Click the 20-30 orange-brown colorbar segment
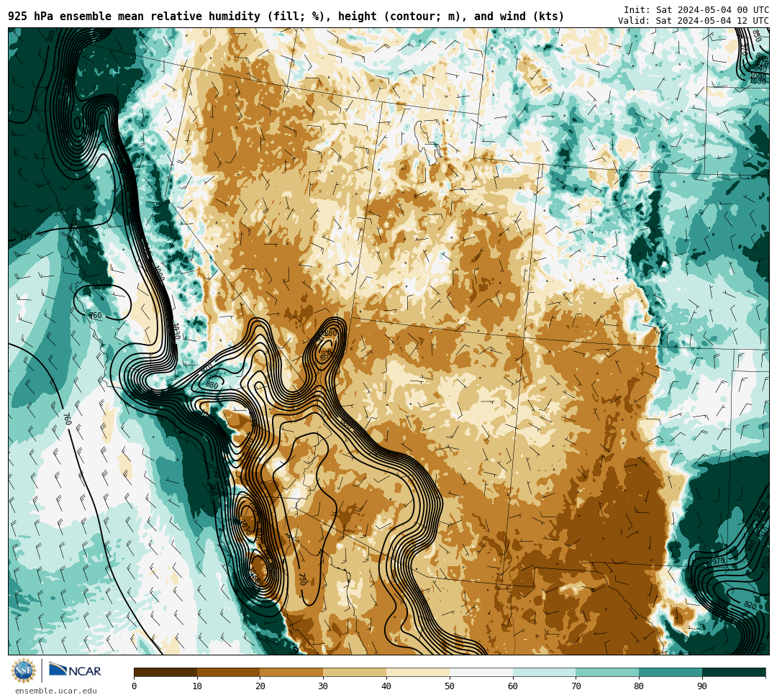Image resolution: width=777 pixels, height=700 pixels. [x=292, y=672]
